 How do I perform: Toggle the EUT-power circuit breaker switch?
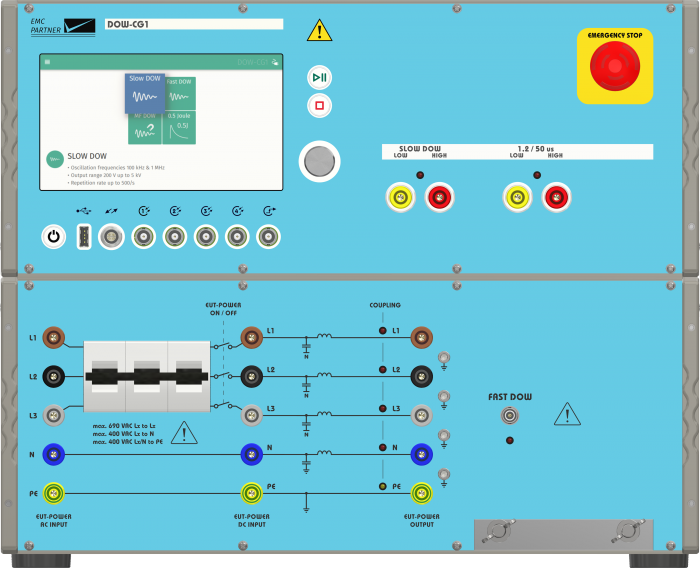[147, 376]
